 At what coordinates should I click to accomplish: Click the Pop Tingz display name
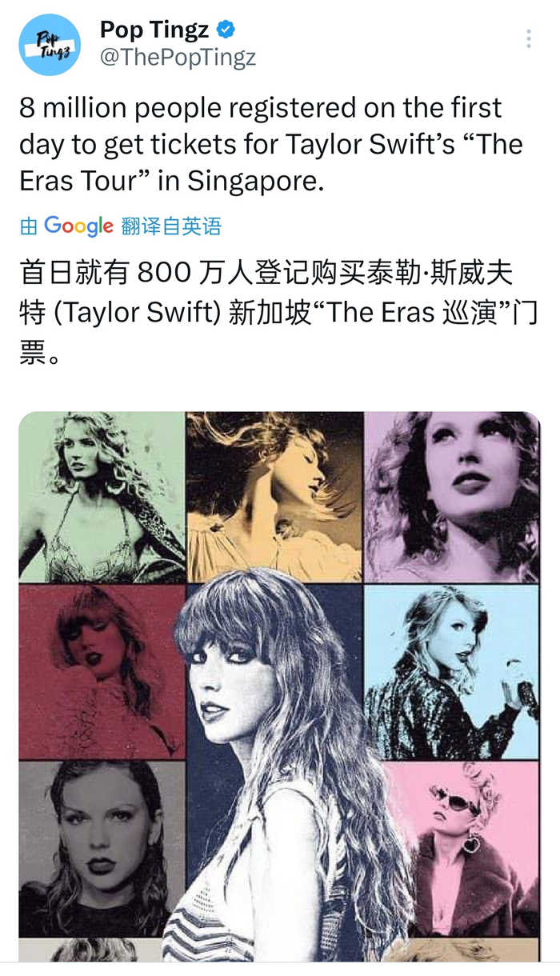154,30
